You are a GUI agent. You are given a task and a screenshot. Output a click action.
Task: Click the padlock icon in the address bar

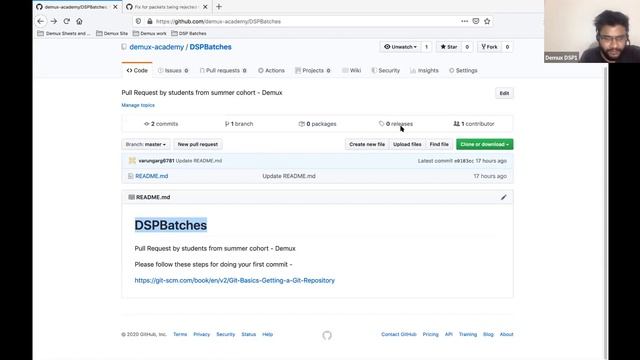[150, 21]
